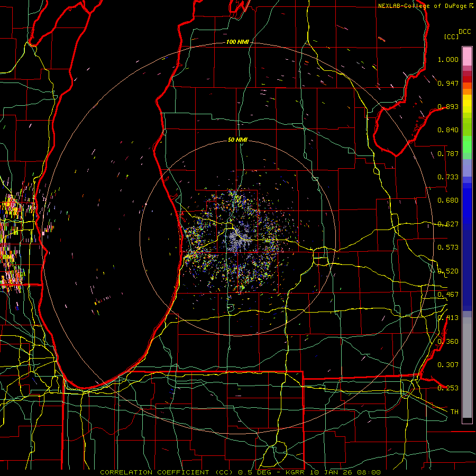Select the 0.520 legend value
Viewport: 476px width, 476px height.
coord(448,271)
